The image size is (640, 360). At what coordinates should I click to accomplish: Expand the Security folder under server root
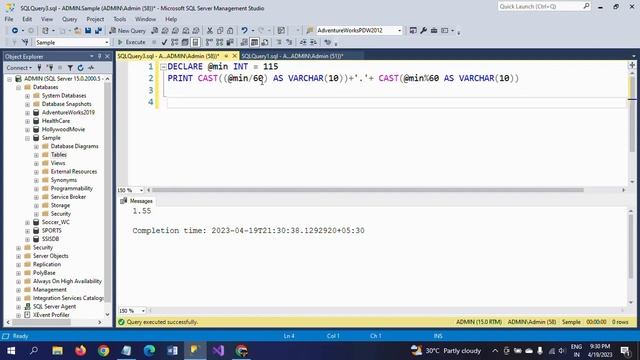click(18, 248)
